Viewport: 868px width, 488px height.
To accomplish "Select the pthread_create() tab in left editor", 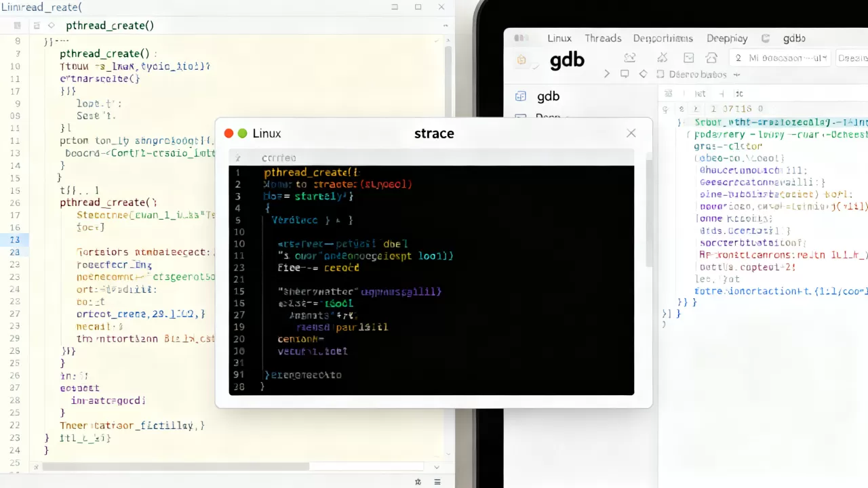I will (110, 26).
